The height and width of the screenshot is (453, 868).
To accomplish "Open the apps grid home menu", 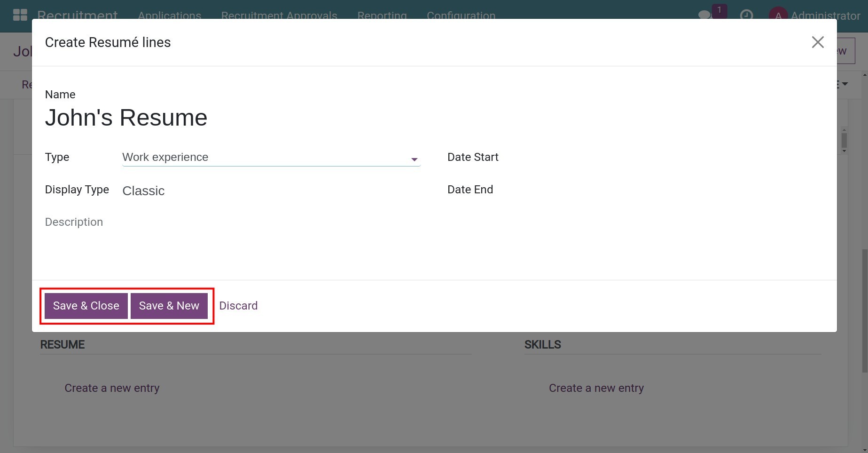I will [20, 15].
